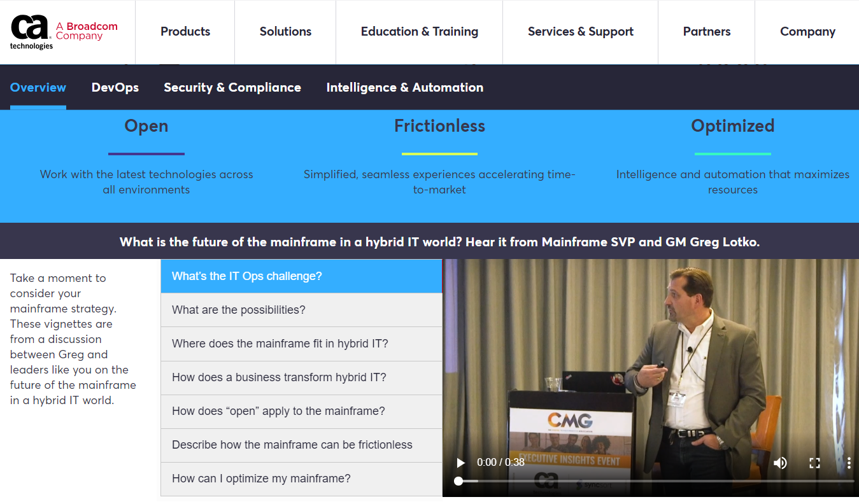Open video more options menu
The image size is (859, 504).
coord(849,463)
